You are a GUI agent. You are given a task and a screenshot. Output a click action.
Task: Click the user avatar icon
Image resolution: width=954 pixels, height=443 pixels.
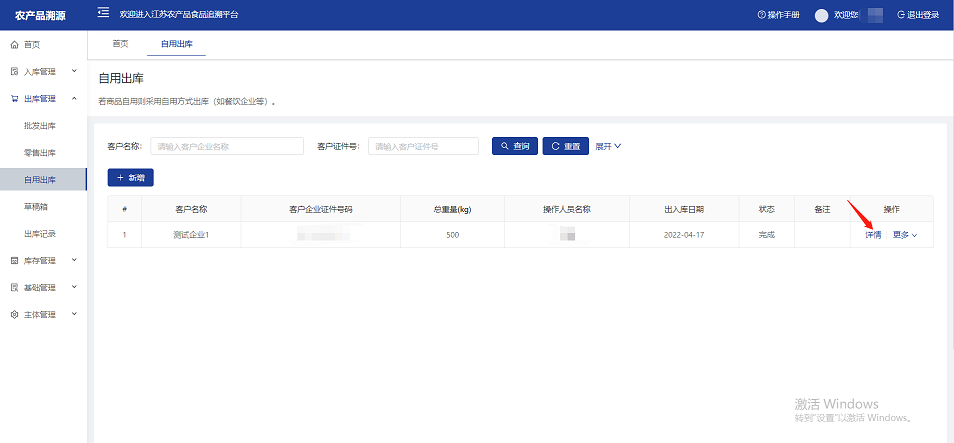[x=822, y=15]
